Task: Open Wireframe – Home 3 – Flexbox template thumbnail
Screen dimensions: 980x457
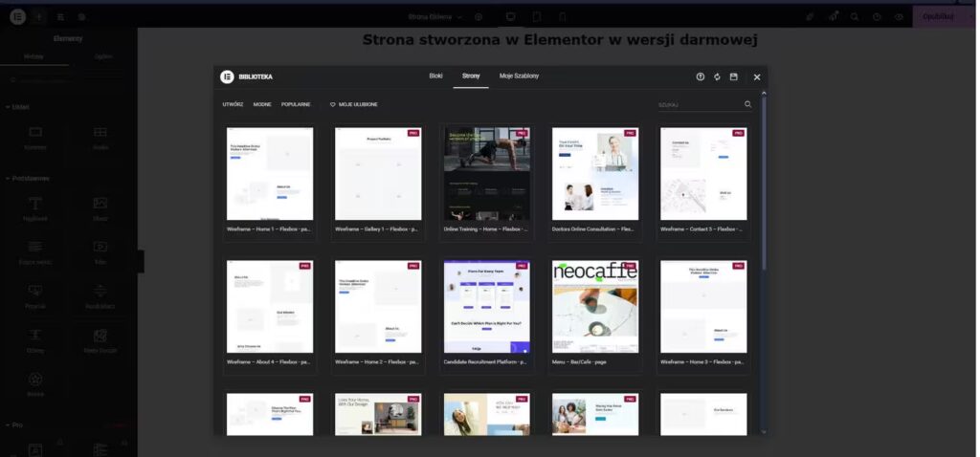Action: [x=703, y=307]
